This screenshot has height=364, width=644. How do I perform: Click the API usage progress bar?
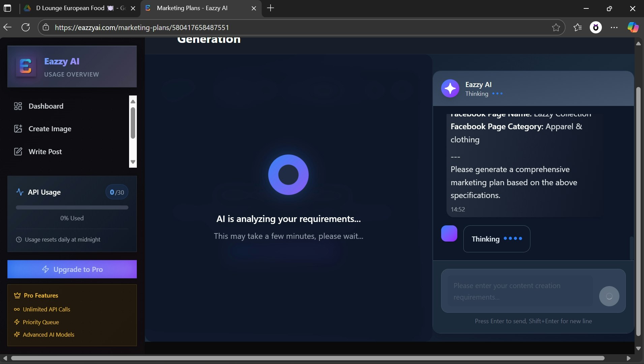pyautogui.click(x=72, y=207)
